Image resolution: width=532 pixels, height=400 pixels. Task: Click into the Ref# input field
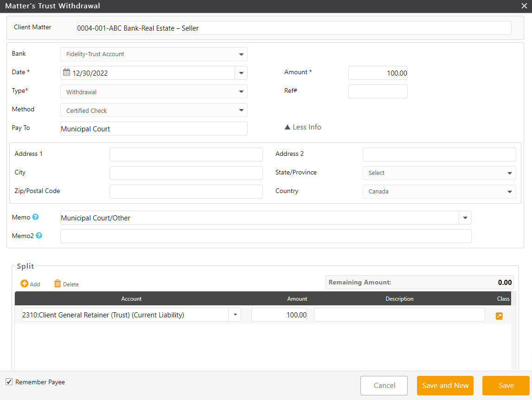click(x=378, y=91)
